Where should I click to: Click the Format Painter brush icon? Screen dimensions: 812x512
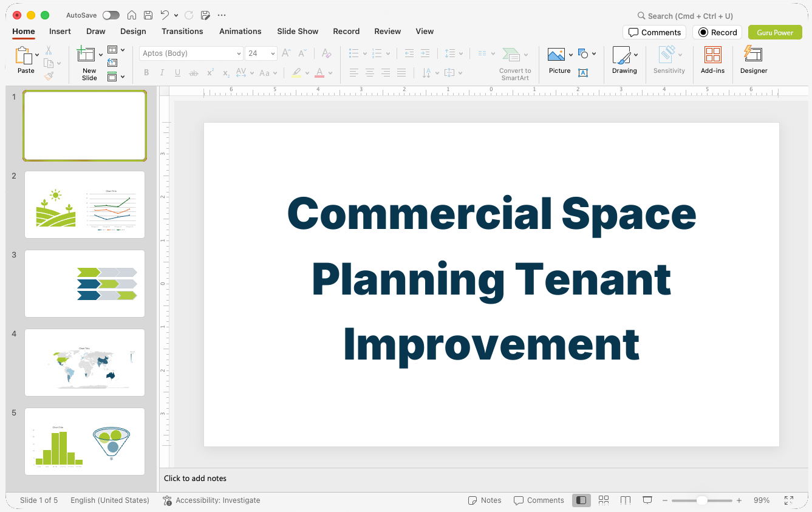[x=49, y=76]
